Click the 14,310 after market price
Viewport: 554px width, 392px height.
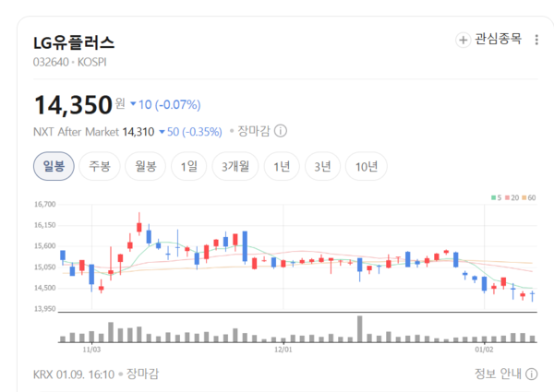tap(138, 132)
